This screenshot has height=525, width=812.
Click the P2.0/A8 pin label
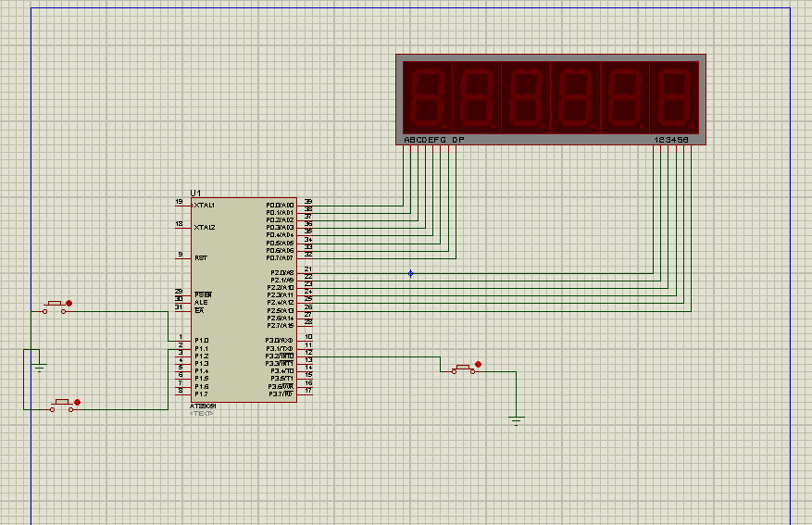(x=282, y=273)
